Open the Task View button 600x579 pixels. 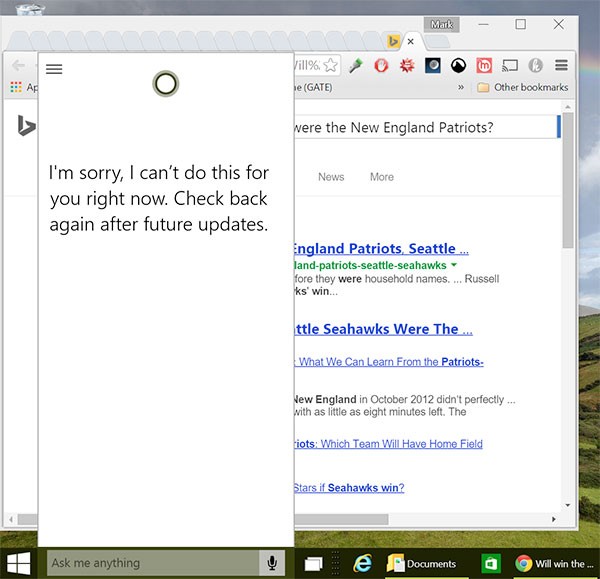point(315,563)
